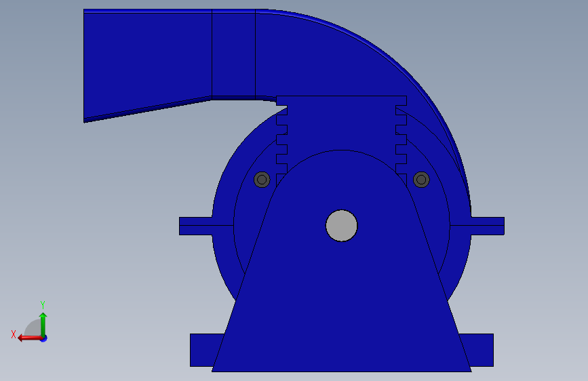Screen dimensions: 588x381
Task: Click the red X axis arrow of the triad
Action: click(29, 338)
